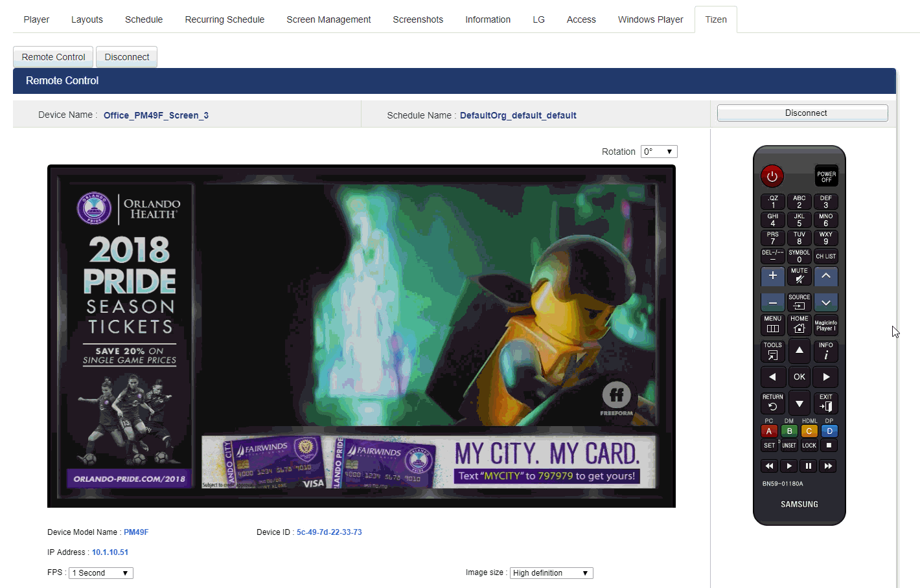
Task: Click the volume up plus key
Action: tap(773, 277)
